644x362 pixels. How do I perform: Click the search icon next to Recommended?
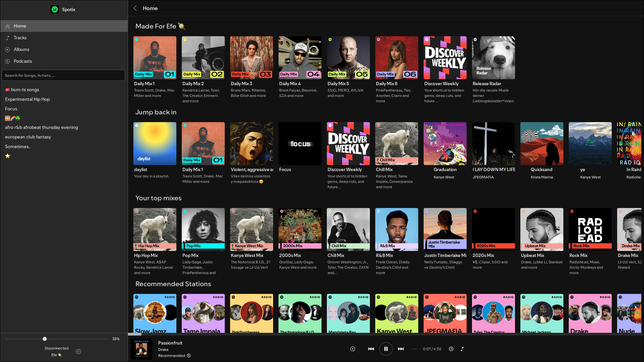(189, 356)
